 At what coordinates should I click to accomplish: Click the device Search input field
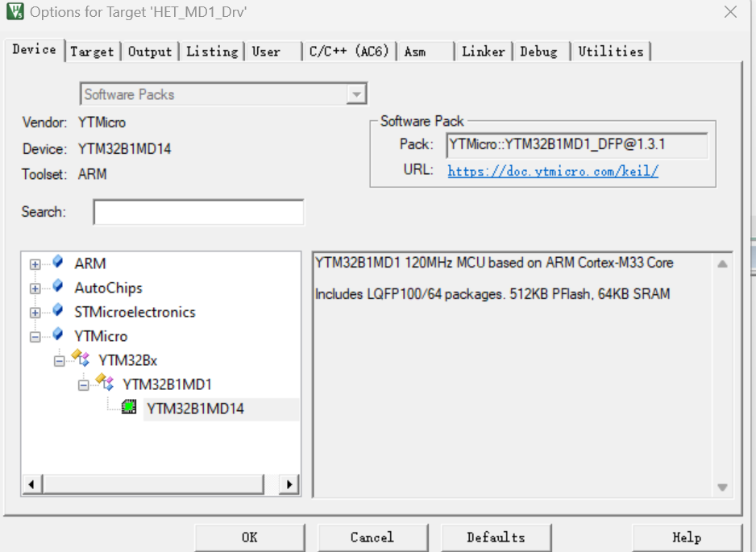pyautogui.click(x=198, y=212)
